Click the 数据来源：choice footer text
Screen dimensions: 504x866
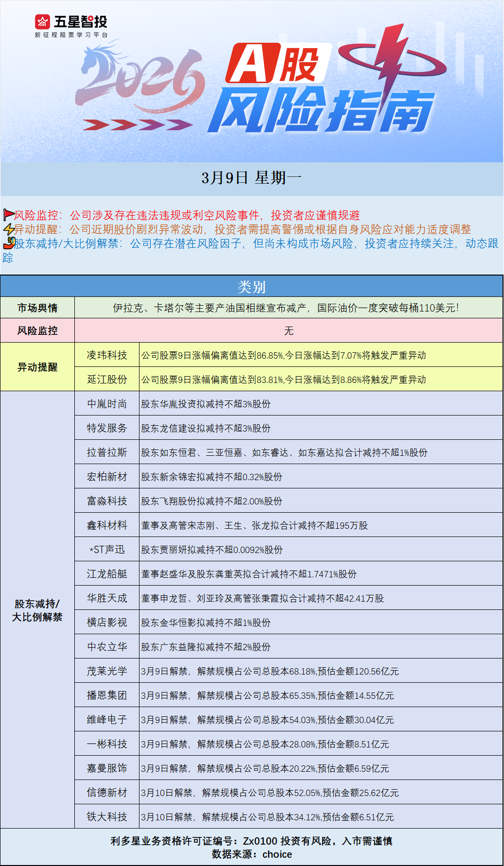[252, 854]
